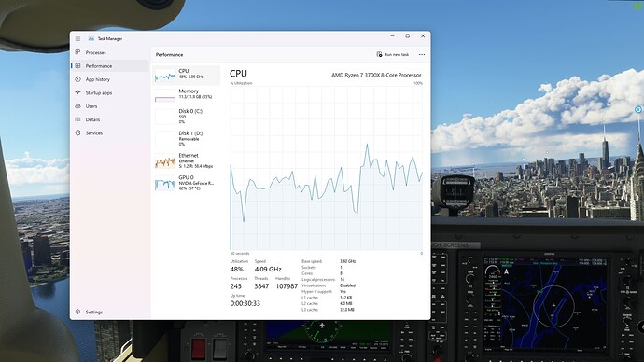The width and height of the screenshot is (644, 362).
Task: Select the GPU 0 usage graph thumbnail
Action: coord(165,183)
